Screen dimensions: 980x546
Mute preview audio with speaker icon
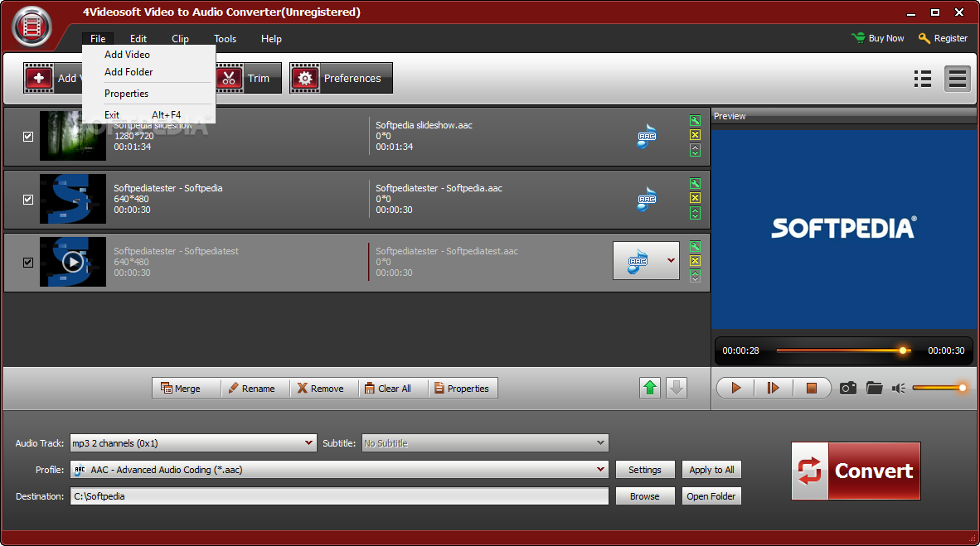[x=899, y=388]
